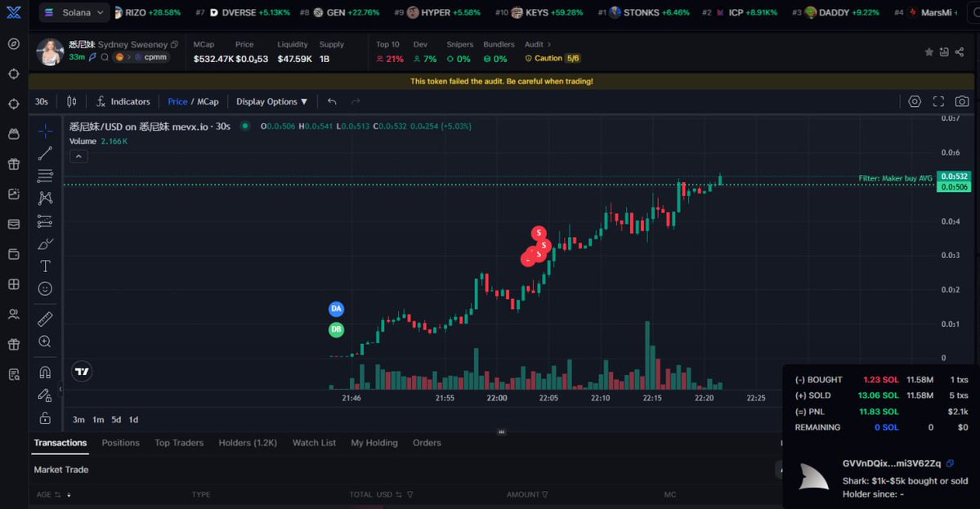Set chart range to 1m
980x509 pixels.
pyautogui.click(x=98, y=420)
